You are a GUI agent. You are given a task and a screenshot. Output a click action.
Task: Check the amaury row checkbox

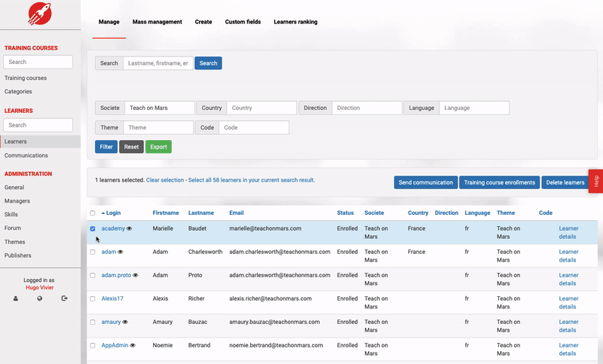coord(93,322)
